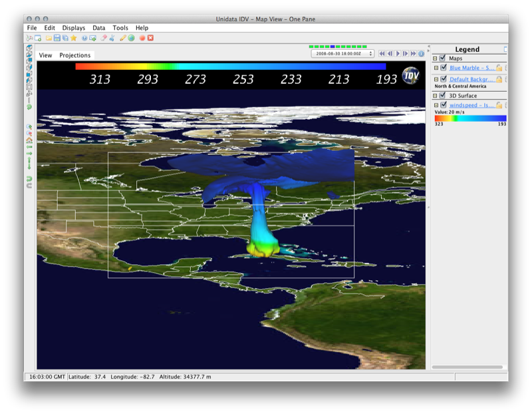Collapse the 3D Surface legend category
The height and width of the screenshot is (414, 532).
[435, 96]
